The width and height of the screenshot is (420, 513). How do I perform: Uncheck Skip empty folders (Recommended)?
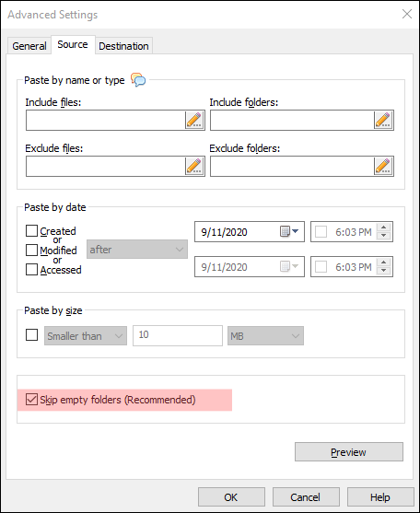click(x=31, y=400)
